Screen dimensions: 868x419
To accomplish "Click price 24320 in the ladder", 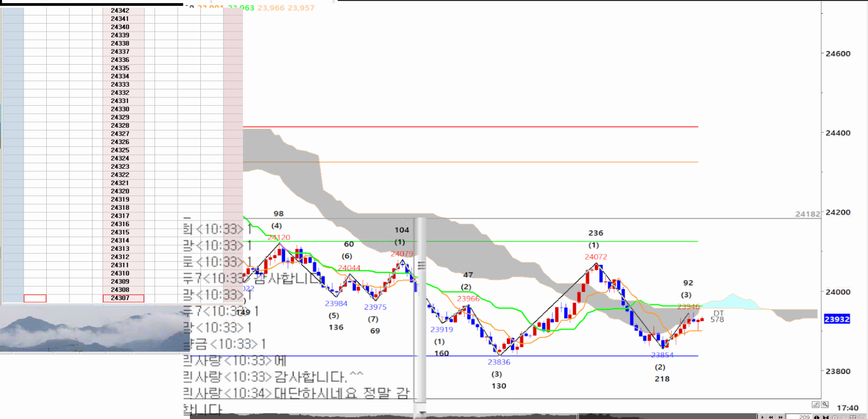I will (x=120, y=191).
